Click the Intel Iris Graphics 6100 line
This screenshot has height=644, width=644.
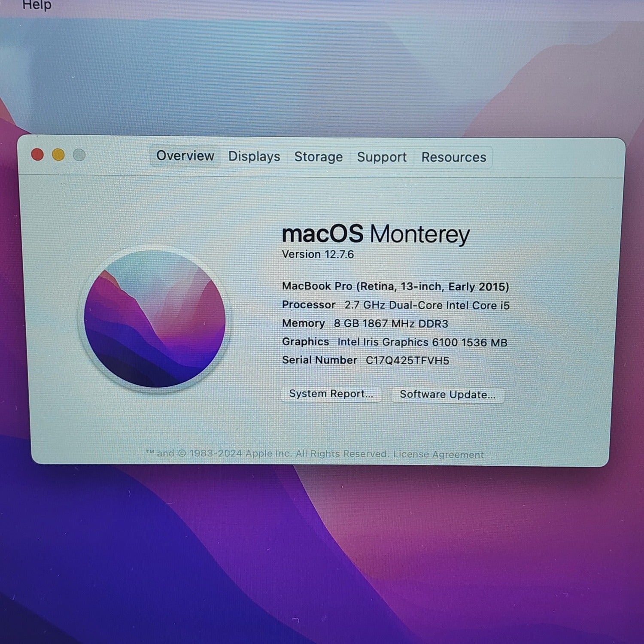tap(394, 342)
